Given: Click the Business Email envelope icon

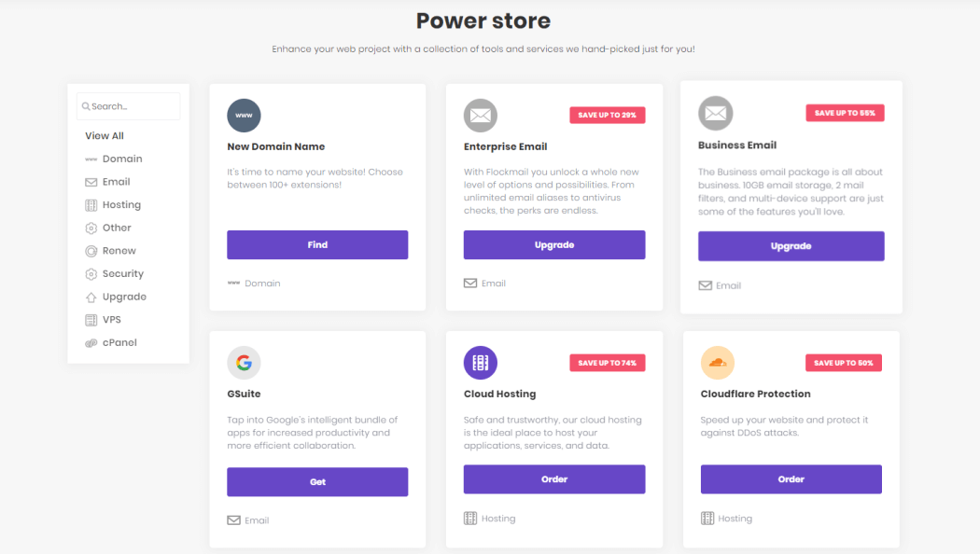Looking at the screenshot, I should [x=715, y=113].
